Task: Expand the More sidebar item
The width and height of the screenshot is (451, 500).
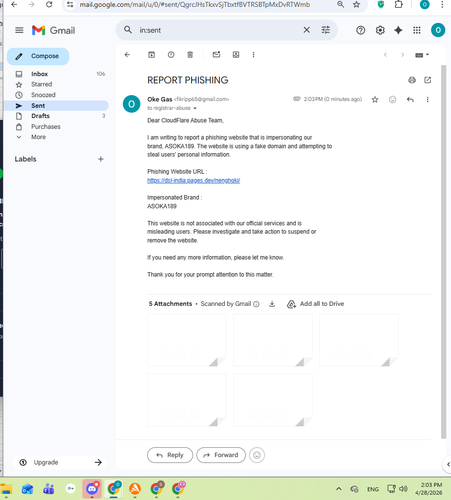Action: tap(38, 137)
